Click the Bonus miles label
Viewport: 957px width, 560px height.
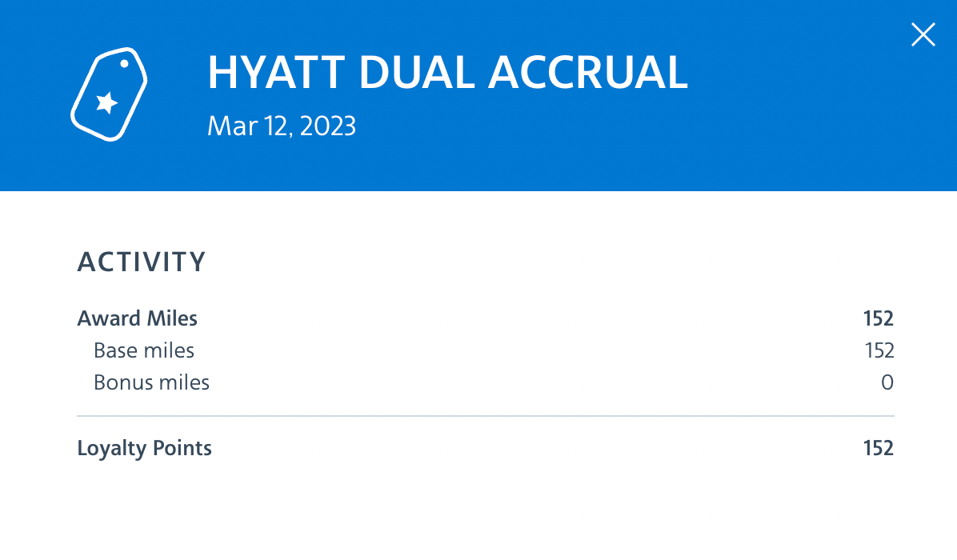point(151,382)
